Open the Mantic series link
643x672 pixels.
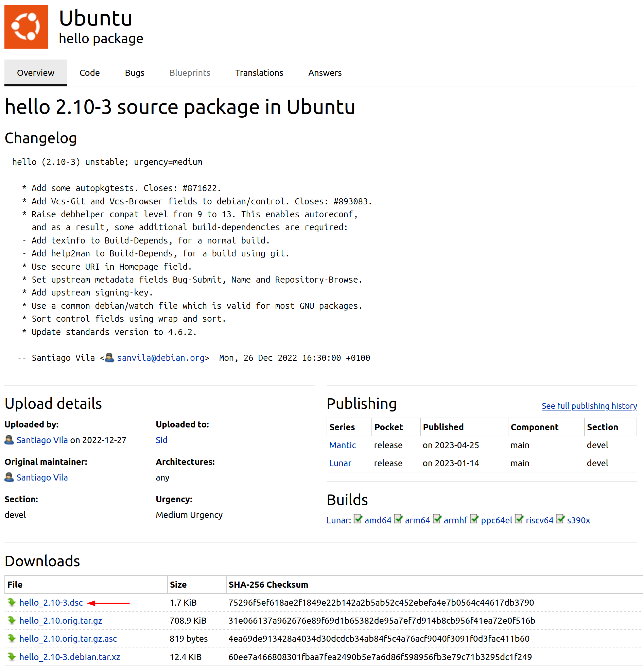pyautogui.click(x=342, y=445)
